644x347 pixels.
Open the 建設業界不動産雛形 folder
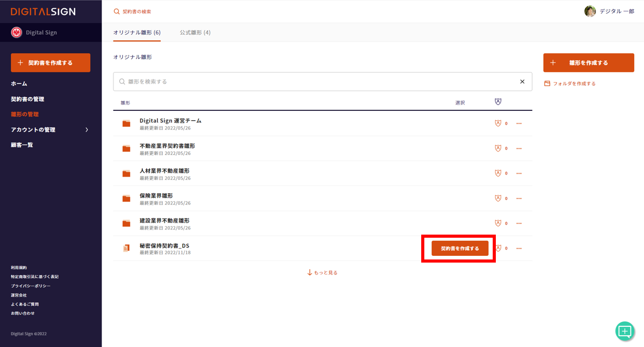coord(164,221)
